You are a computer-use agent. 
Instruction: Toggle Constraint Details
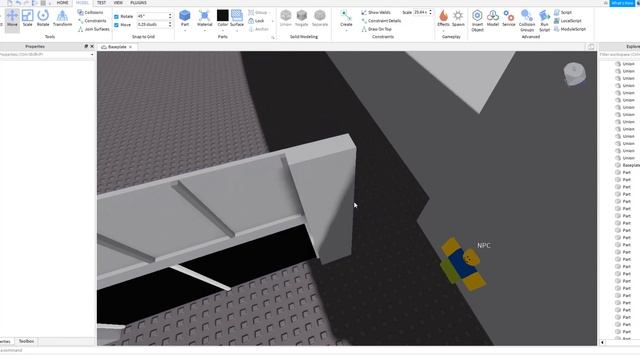pos(381,21)
